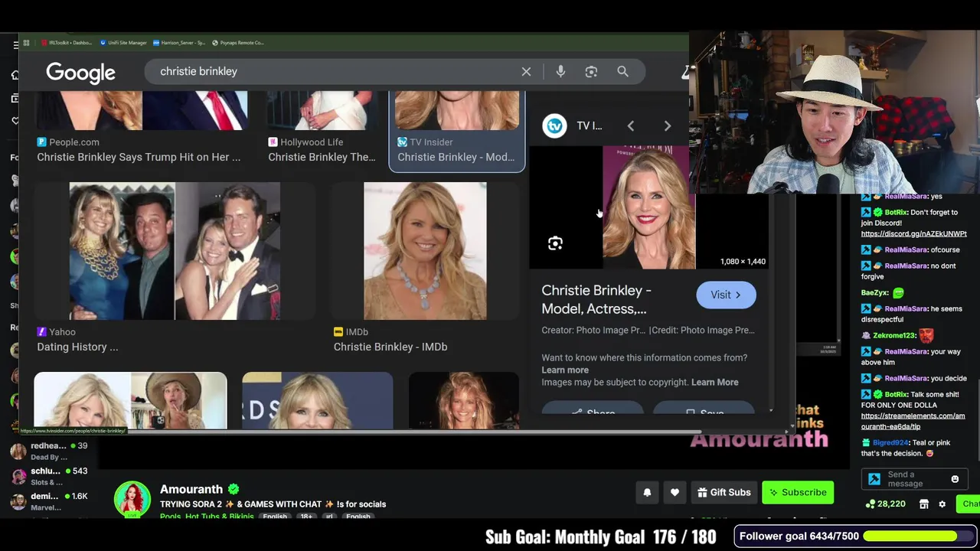Click the sidebar heart icon

click(15, 121)
